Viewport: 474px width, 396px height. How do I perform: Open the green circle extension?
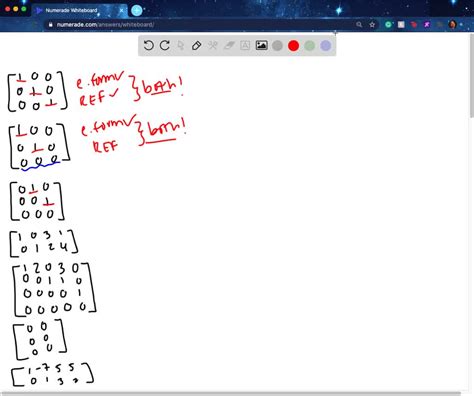click(388, 24)
